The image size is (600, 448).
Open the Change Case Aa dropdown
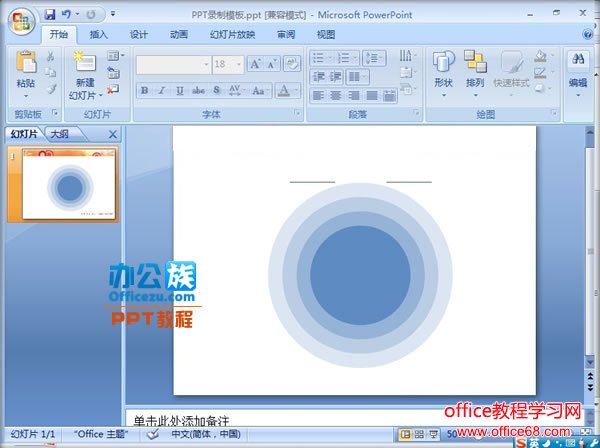click(x=261, y=91)
